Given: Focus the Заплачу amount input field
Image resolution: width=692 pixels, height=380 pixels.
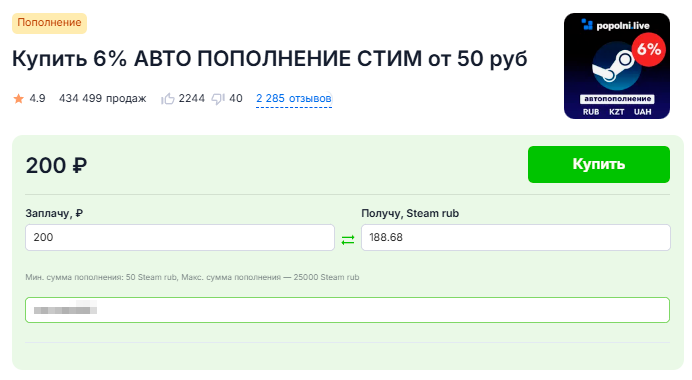Looking at the screenshot, I should click(180, 237).
